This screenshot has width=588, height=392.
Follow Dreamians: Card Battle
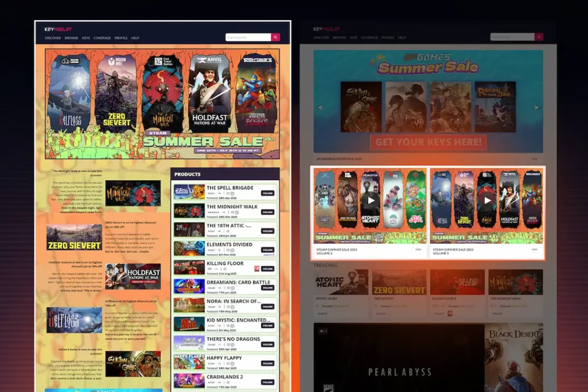click(x=268, y=288)
